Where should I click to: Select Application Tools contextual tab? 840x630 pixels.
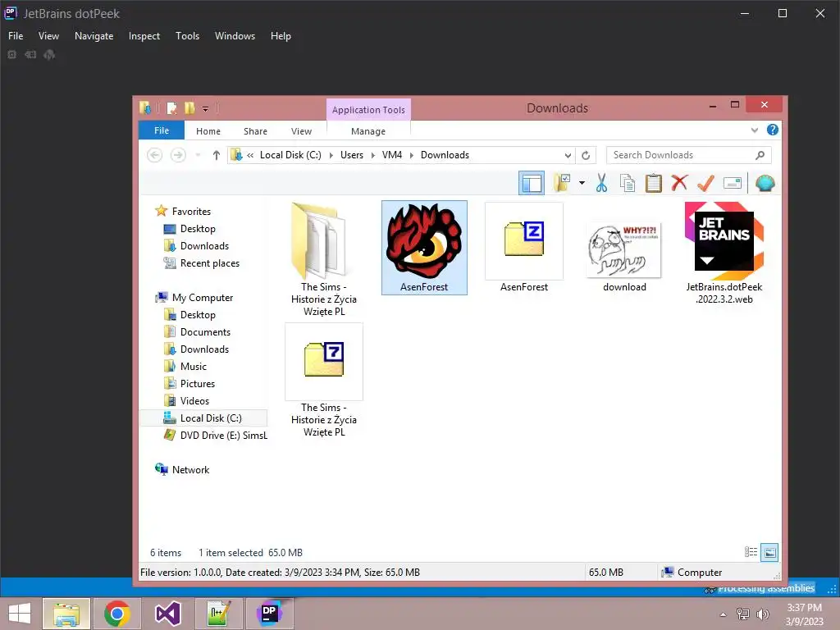pos(368,110)
